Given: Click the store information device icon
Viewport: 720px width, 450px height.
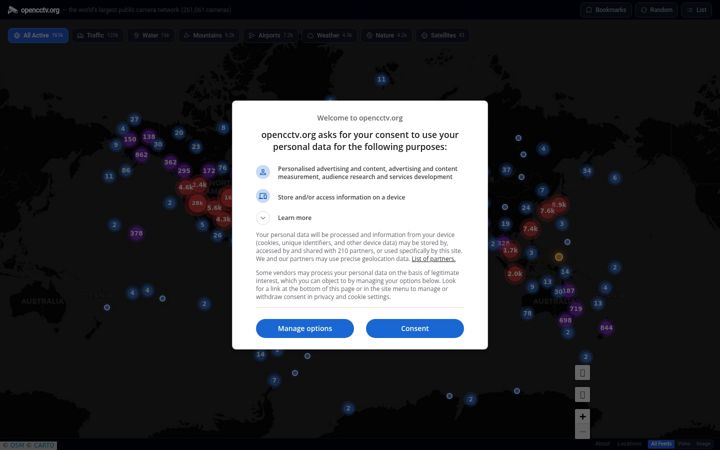Looking at the screenshot, I should (263, 197).
